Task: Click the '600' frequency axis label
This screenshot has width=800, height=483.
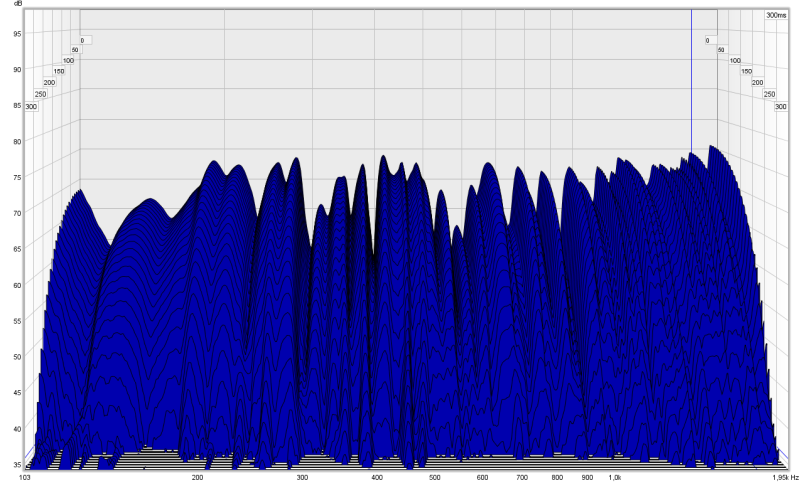Action: 482,478
